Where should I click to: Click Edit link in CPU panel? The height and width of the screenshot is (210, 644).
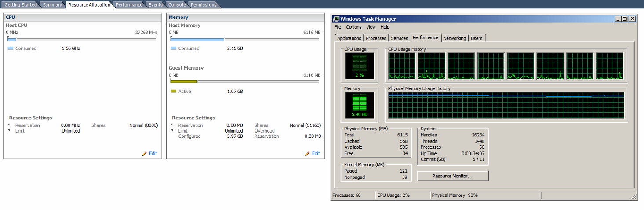click(153, 154)
